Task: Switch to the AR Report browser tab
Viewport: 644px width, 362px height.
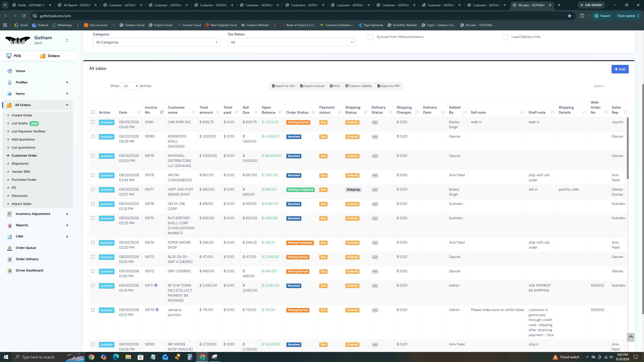Action: tap(77, 5)
